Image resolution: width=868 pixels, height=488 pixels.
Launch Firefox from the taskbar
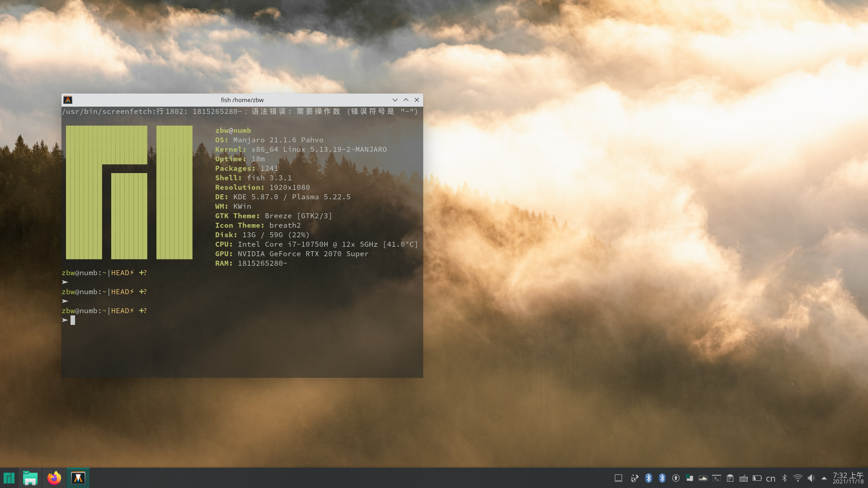(x=54, y=478)
